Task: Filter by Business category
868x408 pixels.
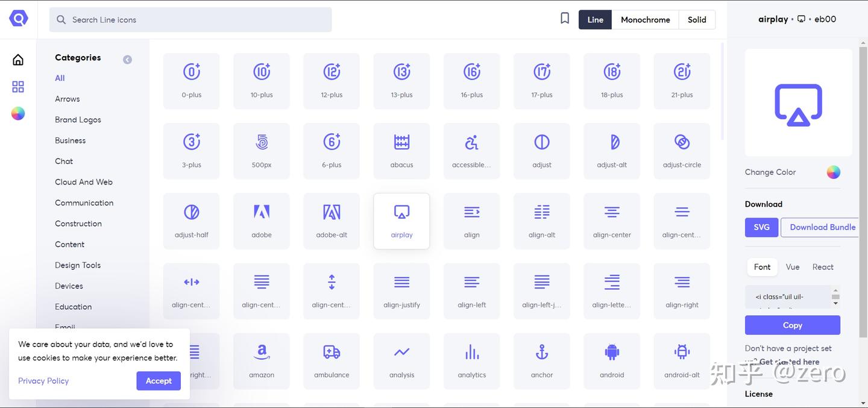Action: coord(70,140)
